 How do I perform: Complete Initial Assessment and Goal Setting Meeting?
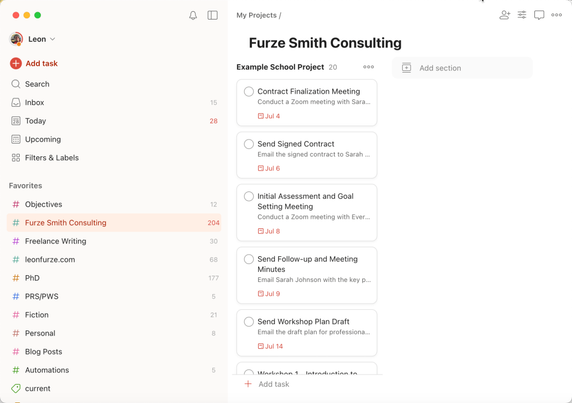pos(249,196)
